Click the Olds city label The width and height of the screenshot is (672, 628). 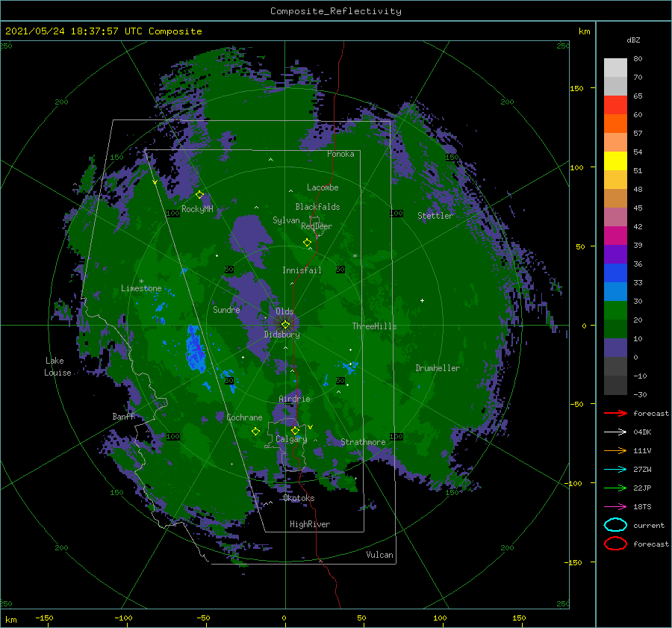pyautogui.click(x=284, y=311)
